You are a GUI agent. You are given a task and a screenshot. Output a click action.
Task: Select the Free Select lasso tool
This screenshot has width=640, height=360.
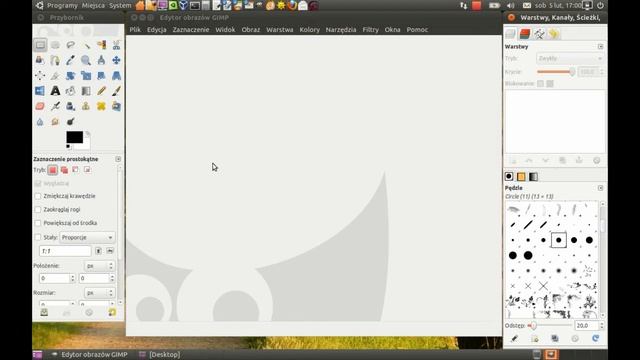point(71,45)
